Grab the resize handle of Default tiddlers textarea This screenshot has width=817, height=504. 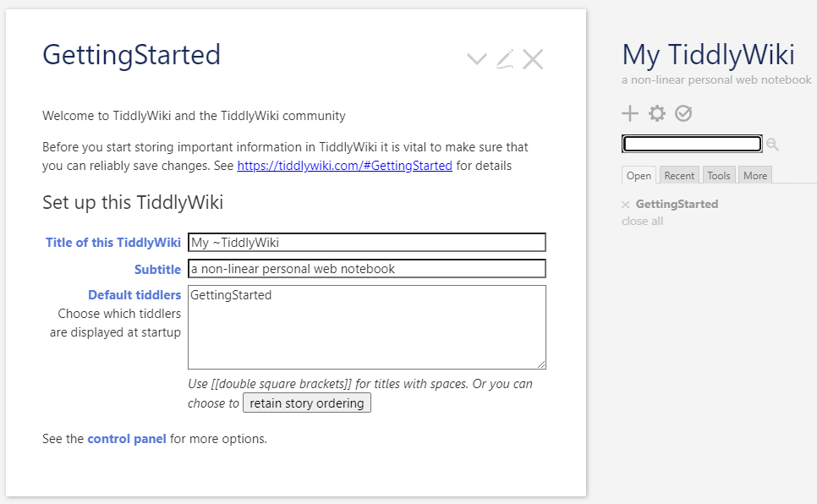click(x=542, y=364)
